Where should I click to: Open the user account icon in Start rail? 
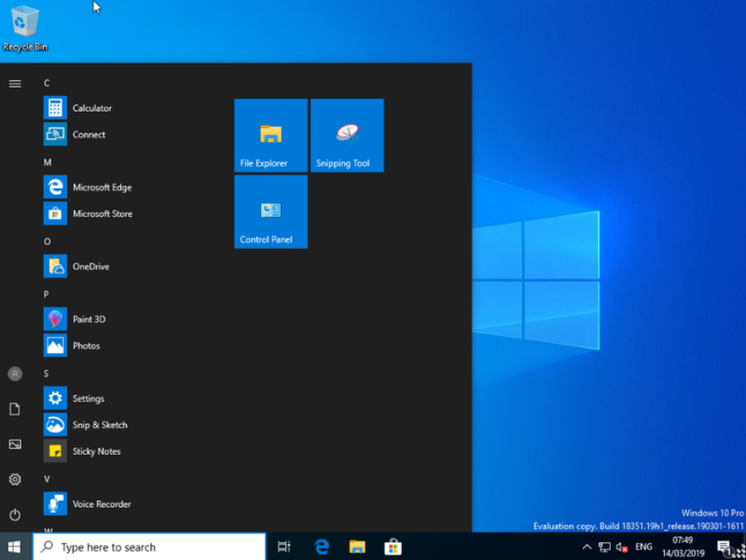tap(15, 374)
